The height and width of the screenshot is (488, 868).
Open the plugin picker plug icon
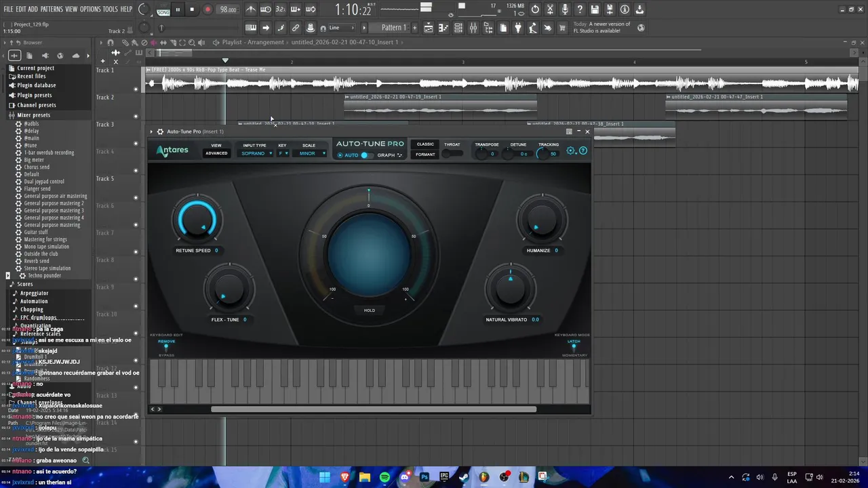[518, 28]
